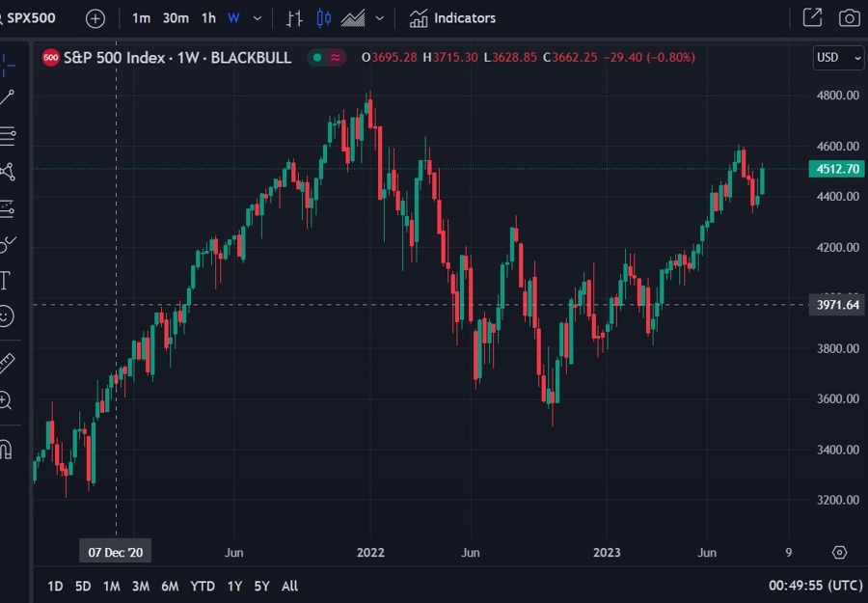Screen dimensions: 868x603
Task: Click the change value −29.40 (−0.80%)
Action: tap(649, 58)
